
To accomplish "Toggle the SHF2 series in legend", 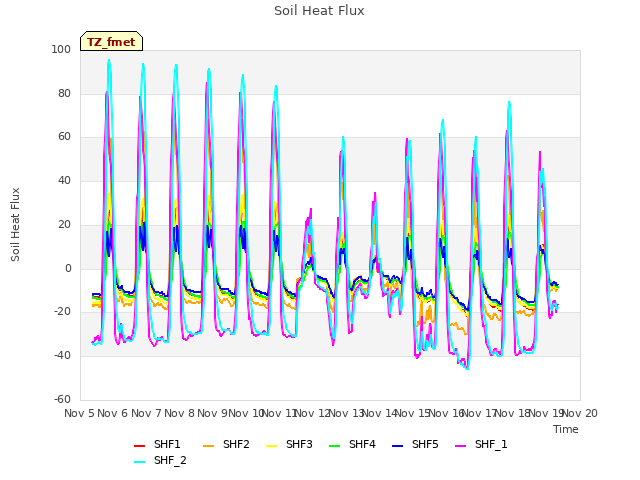I will point(226,444).
